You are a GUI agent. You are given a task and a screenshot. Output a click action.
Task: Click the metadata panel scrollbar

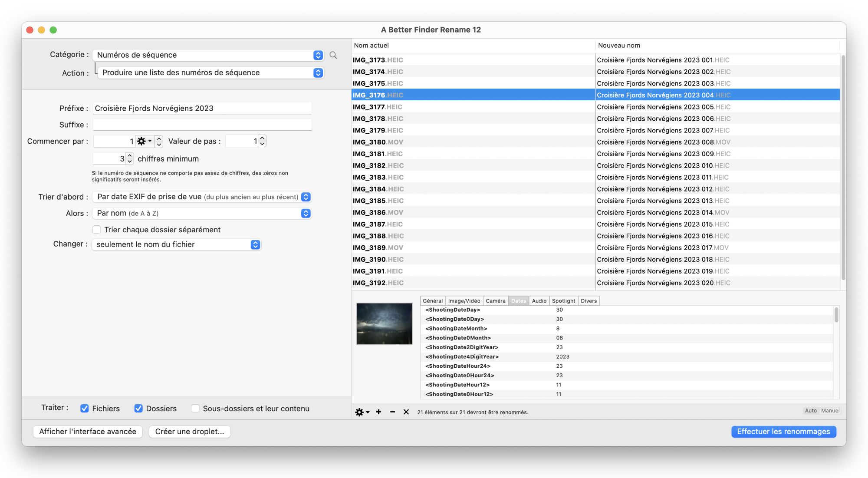[x=836, y=315]
